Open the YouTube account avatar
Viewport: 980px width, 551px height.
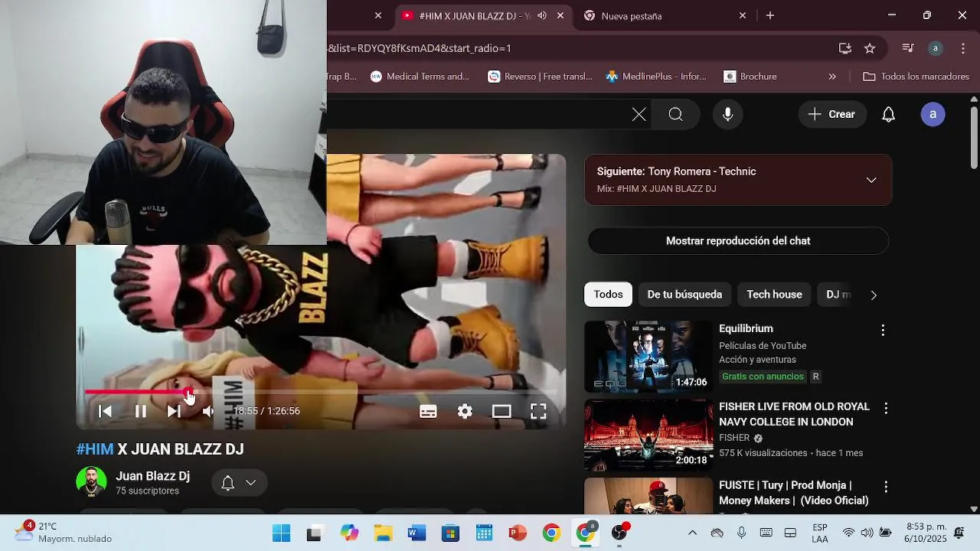[933, 115]
